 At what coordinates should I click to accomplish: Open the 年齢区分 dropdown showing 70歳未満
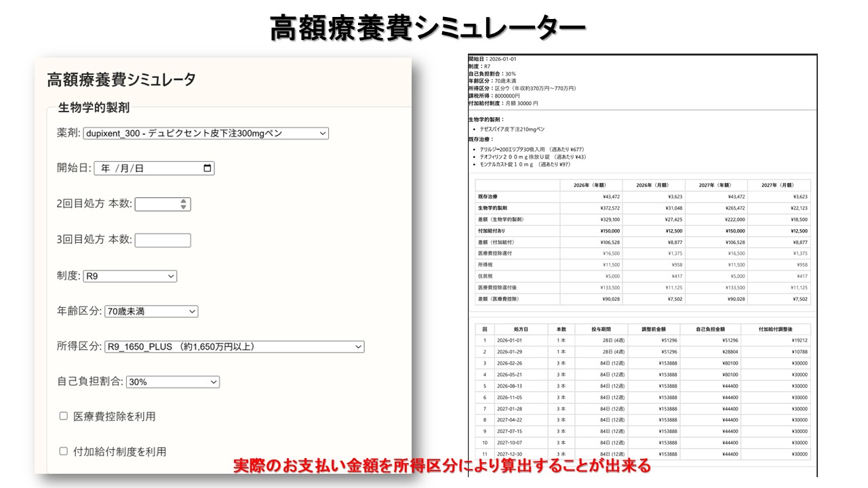(151, 311)
